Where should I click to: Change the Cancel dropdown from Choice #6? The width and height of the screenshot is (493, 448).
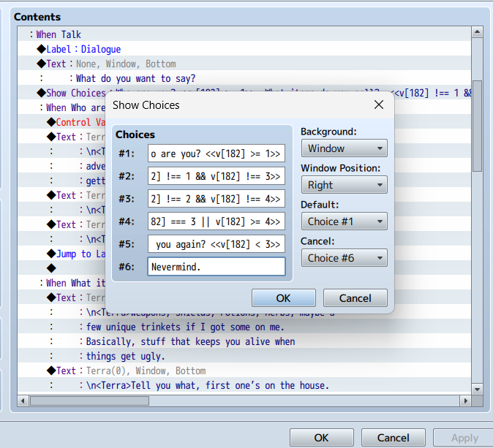344,258
